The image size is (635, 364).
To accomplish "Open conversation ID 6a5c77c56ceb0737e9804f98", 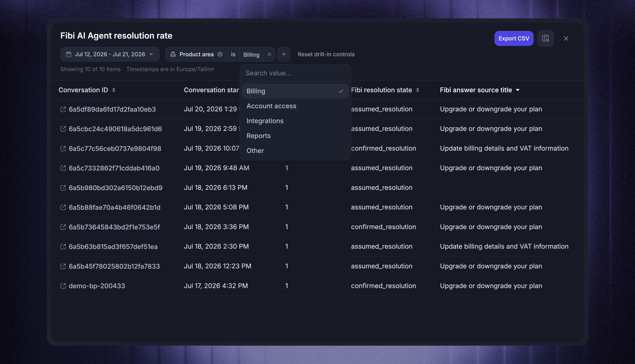I will pyautogui.click(x=115, y=148).
